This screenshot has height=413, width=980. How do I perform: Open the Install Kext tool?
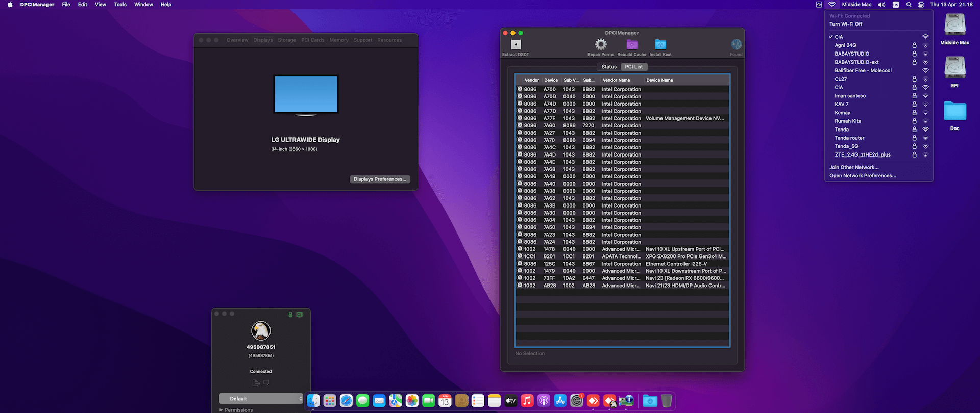[x=660, y=45]
